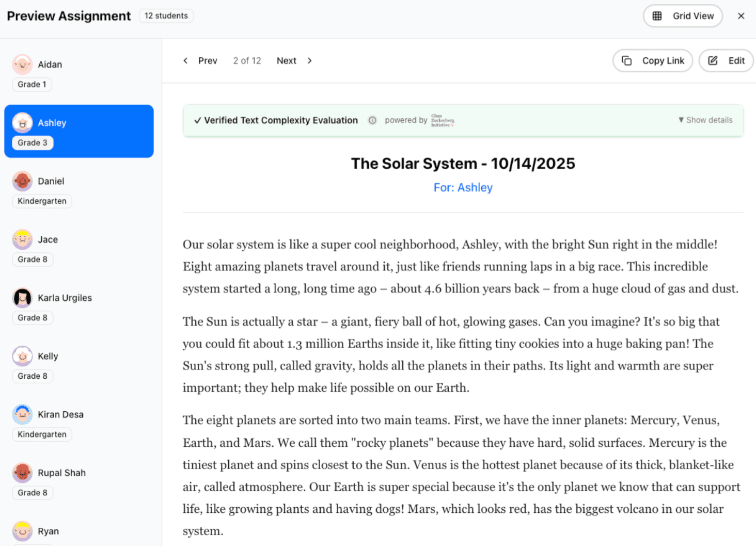Go to previous student with left chevron

[186, 61]
